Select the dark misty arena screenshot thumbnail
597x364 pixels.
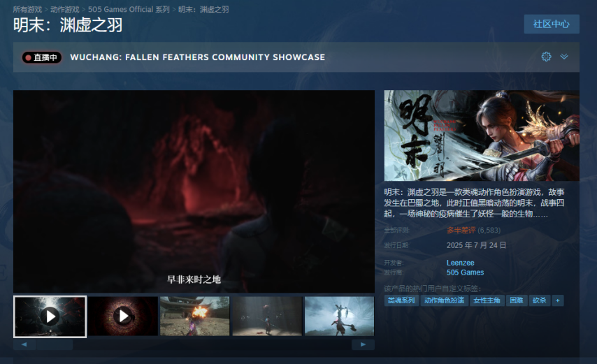pos(267,316)
